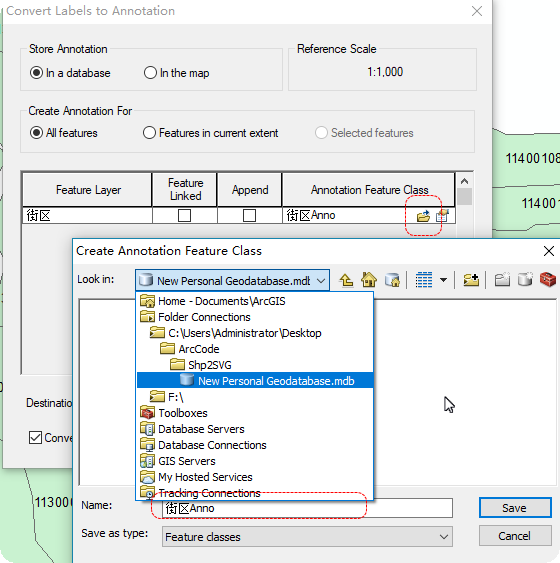Screen dimensions: 560x563
Task: Open annotation properties icon in 街区 row
Action: click(442, 216)
